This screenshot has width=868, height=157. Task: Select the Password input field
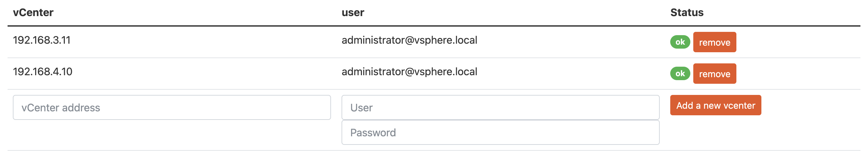click(x=500, y=132)
